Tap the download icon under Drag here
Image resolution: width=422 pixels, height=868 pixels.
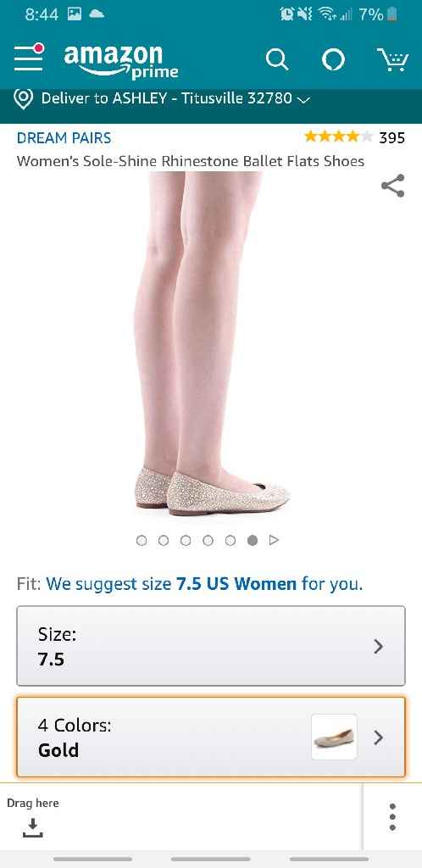[33, 827]
